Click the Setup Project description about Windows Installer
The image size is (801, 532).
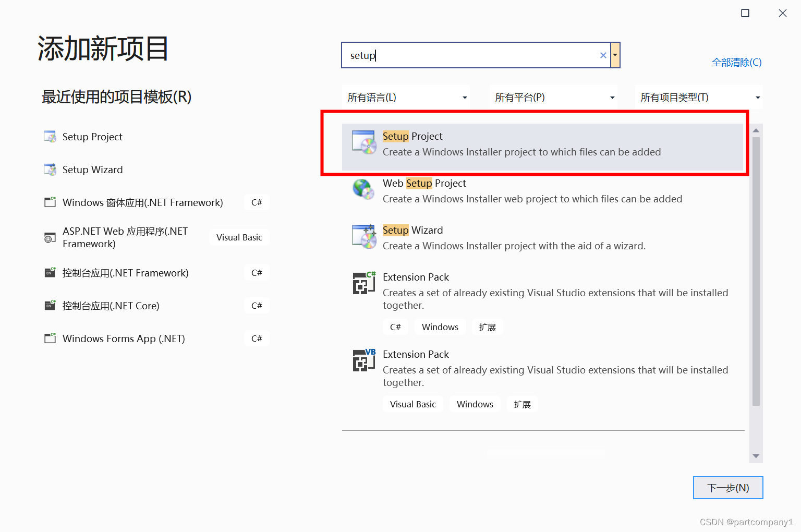coord(521,152)
